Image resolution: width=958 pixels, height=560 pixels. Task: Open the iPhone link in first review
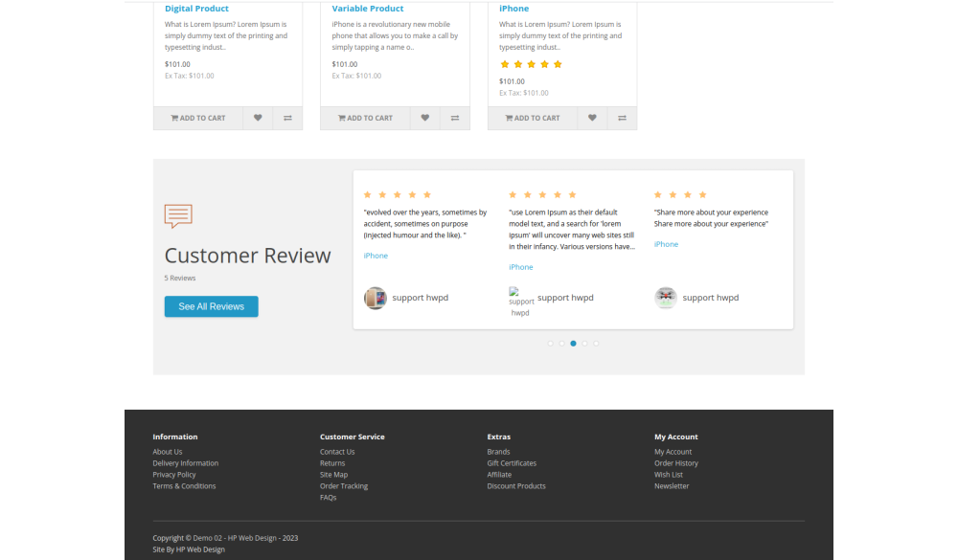click(x=376, y=256)
